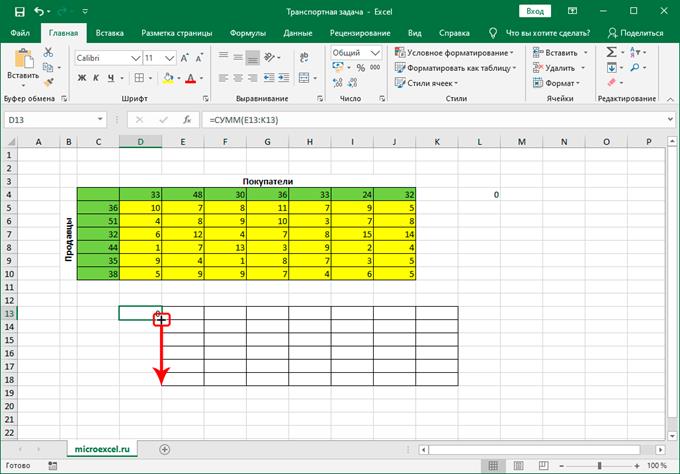This screenshot has height=474, width=680.
Task: Increase decimal places
Action: point(337,82)
